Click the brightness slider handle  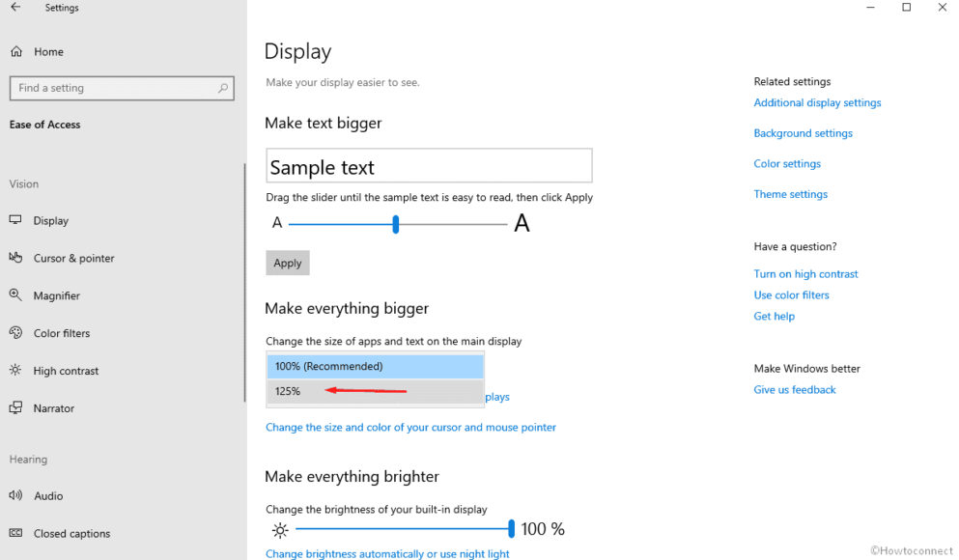click(x=511, y=529)
